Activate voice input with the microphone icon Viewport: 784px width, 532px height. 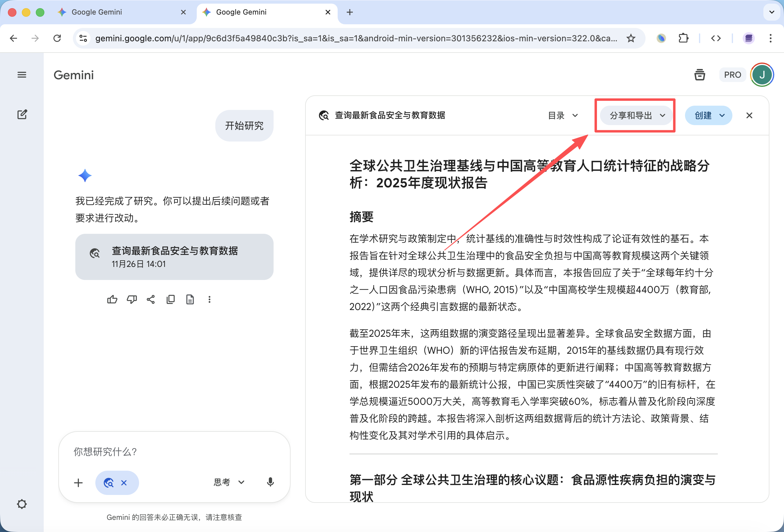(x=270, y=483)
